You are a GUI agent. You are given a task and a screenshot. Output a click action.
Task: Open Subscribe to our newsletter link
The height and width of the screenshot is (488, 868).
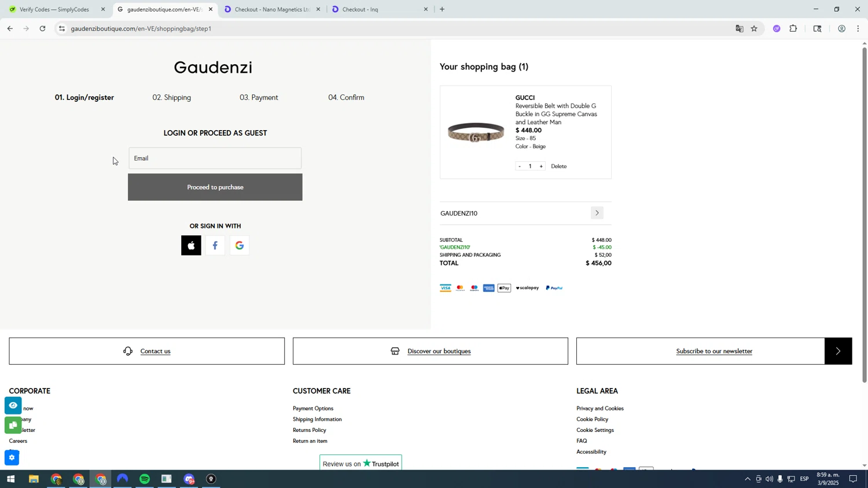tap(714, 351)
